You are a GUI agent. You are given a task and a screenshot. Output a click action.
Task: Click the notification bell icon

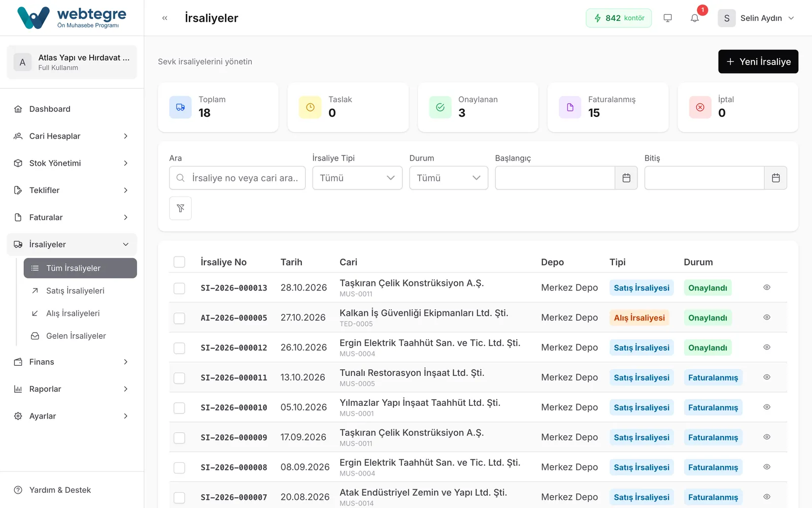point(695,18)
